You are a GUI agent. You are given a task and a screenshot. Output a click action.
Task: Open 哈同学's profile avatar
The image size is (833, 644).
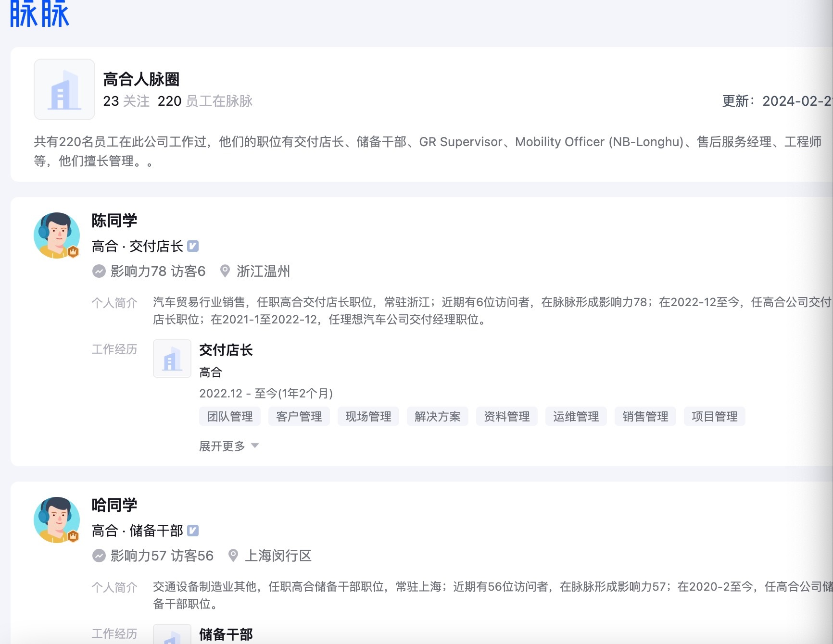(57, 520)
